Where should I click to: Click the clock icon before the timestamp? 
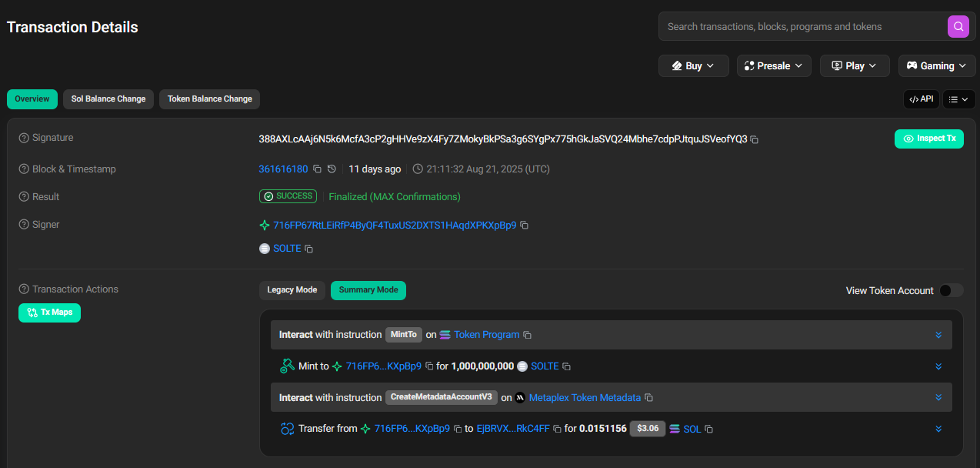[418, 169]
